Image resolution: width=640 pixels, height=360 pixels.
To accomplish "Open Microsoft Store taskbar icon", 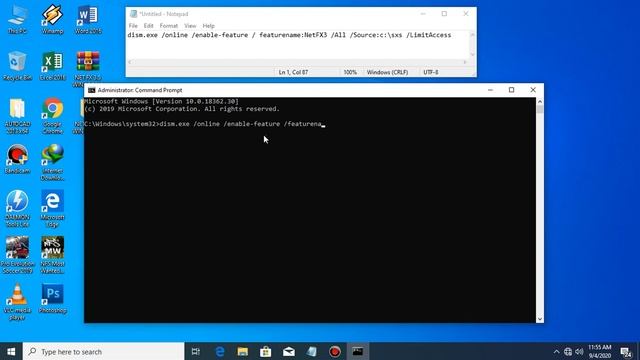I will [266, 351].
